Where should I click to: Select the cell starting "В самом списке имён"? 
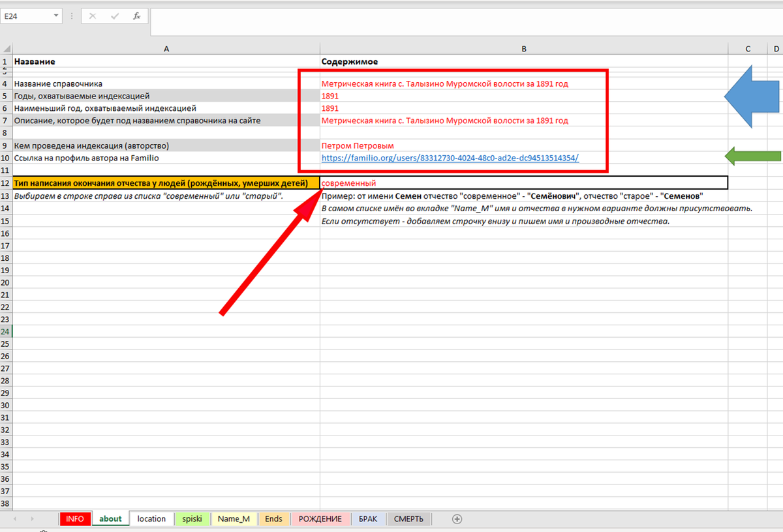[524, 208]
